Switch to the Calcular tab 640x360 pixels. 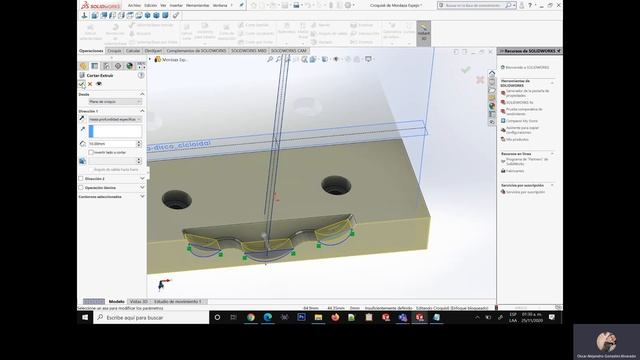tap(133, 51)
